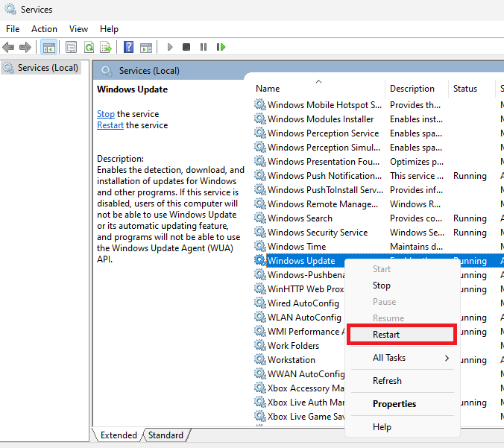Click the Stop the service link

tap(105, 114)
